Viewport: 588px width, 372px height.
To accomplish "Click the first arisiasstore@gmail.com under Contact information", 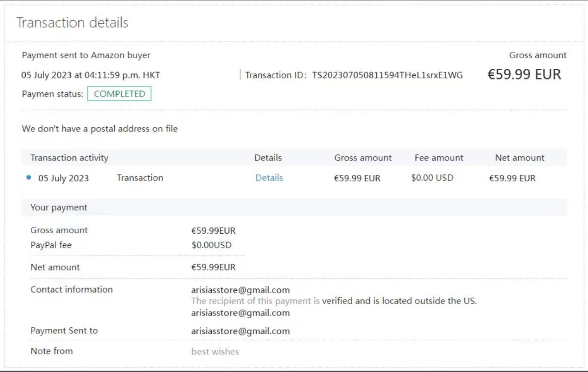I will click(x=240, y=290).
